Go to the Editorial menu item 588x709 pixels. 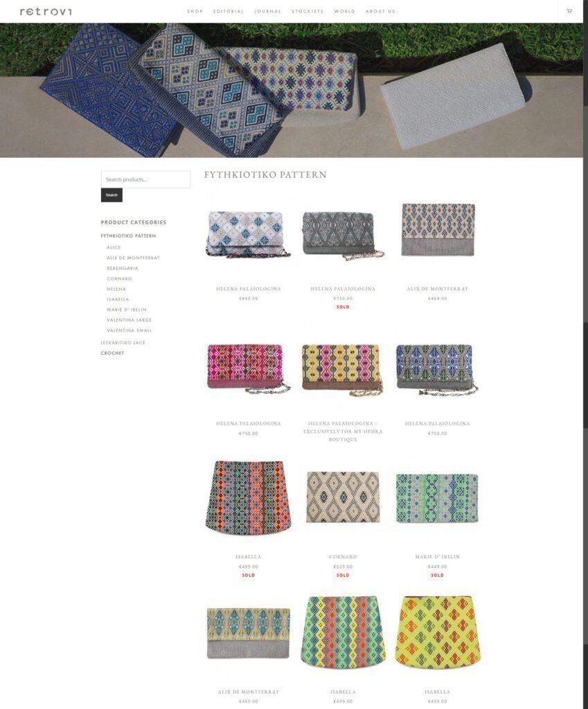pos(229,11)
